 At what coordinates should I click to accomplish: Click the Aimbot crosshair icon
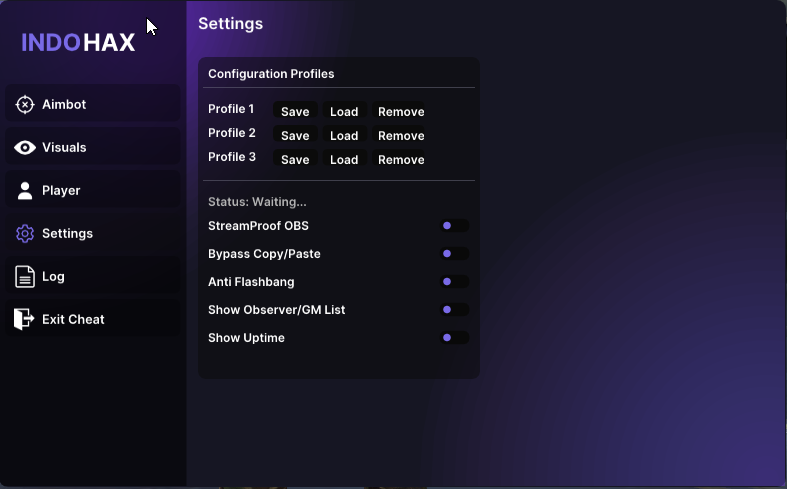point(25,104)
